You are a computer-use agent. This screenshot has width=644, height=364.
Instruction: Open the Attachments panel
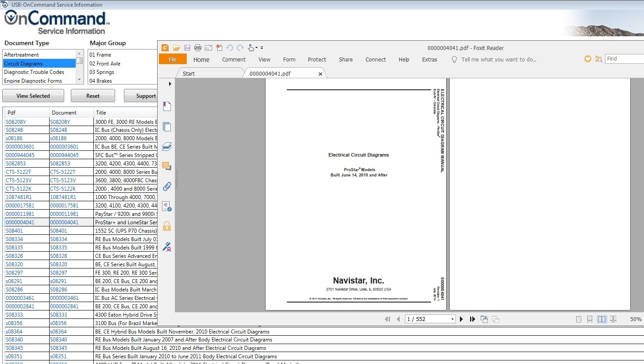pyautogui.click(x=167, y=186)
